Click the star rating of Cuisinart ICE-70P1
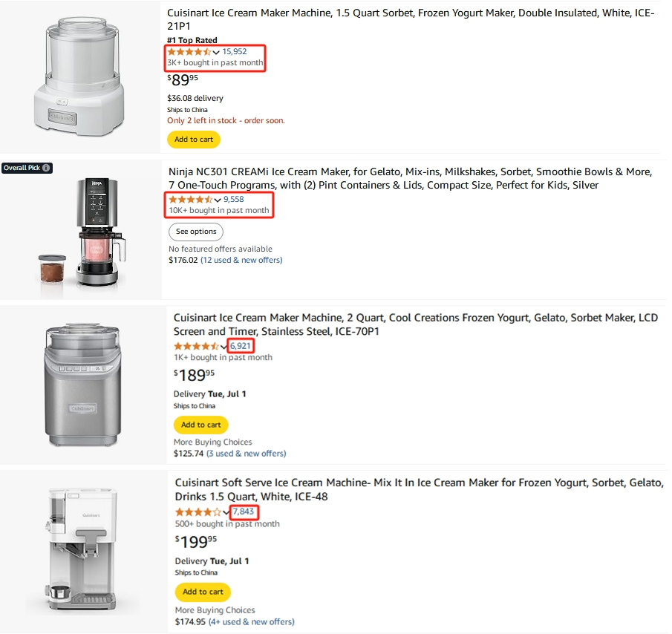The height and width of the screenshot is (634, 672). coord(196,346)
